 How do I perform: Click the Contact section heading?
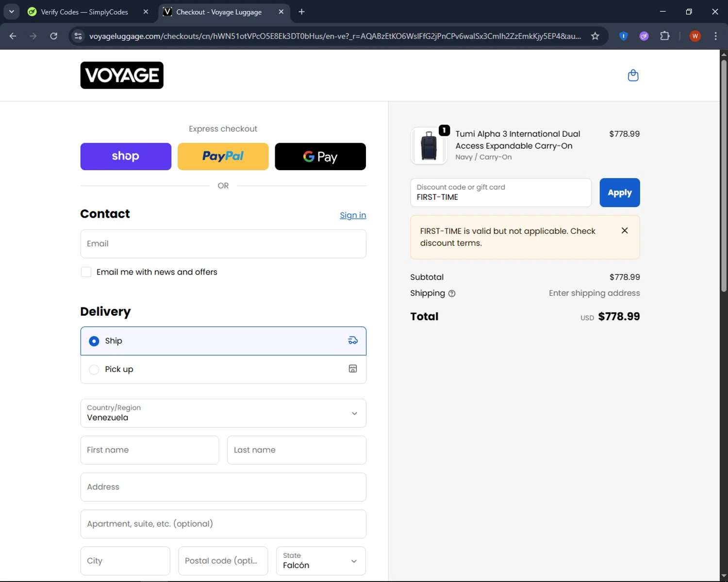105,214
